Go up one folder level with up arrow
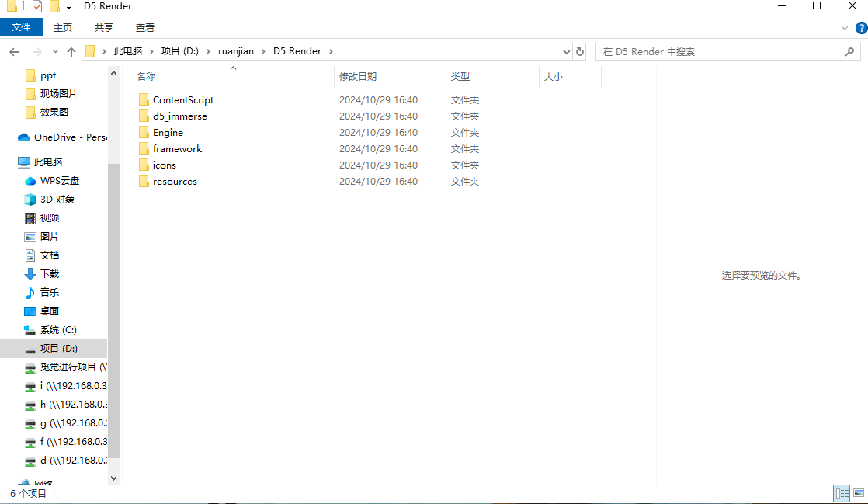The height and width of the screenshot is (504, 868). tap(71, 51)
